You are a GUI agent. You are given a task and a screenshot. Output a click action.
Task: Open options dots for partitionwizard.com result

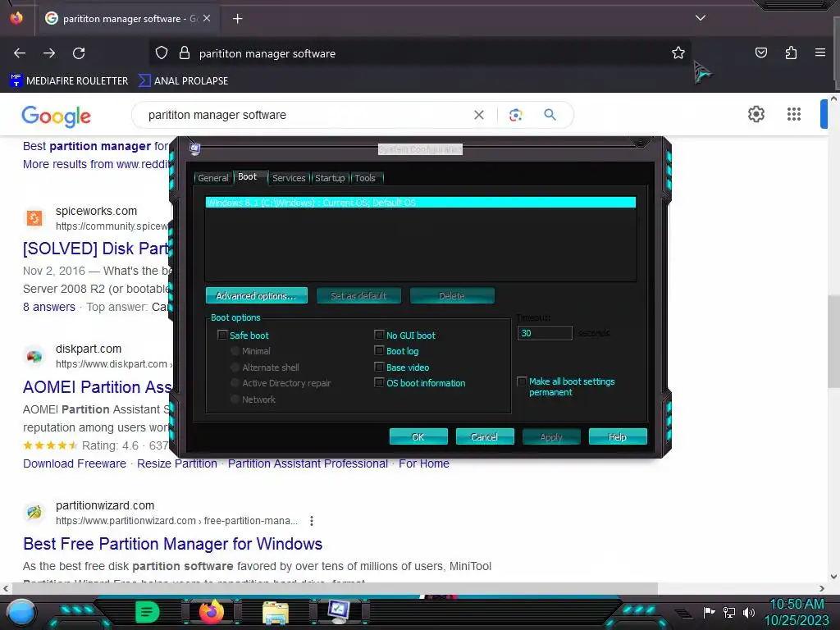pos(311,521)
